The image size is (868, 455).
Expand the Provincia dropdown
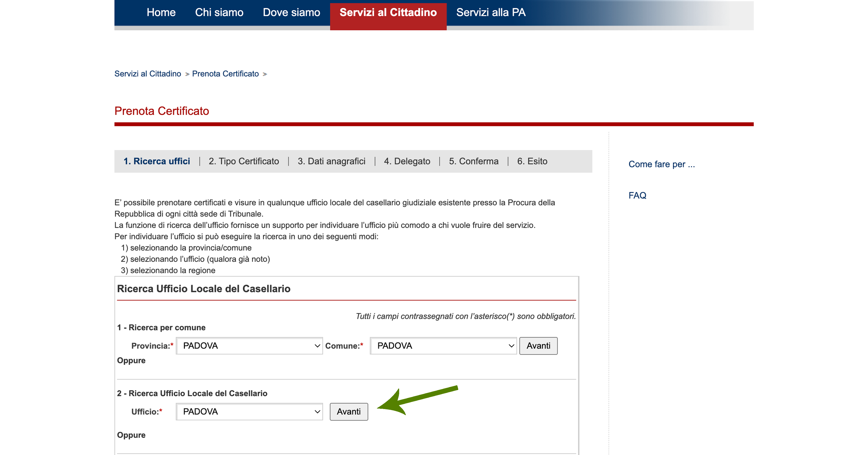pyautogui.click(x=249, y=346)
